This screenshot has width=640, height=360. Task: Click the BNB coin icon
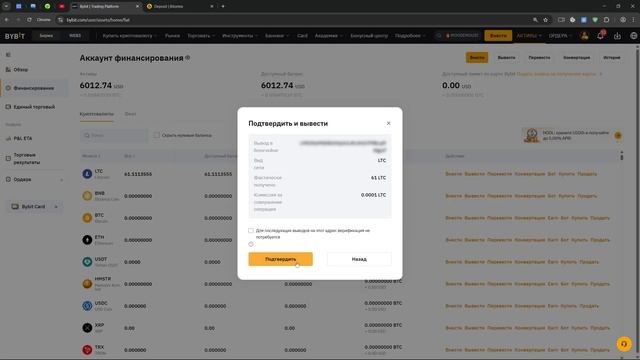87,196
